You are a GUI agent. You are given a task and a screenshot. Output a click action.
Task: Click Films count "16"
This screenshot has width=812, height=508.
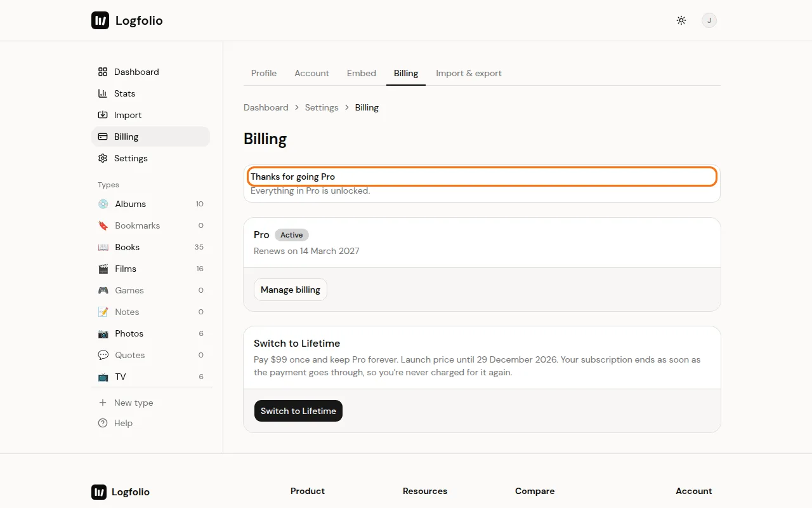(200, 269)
